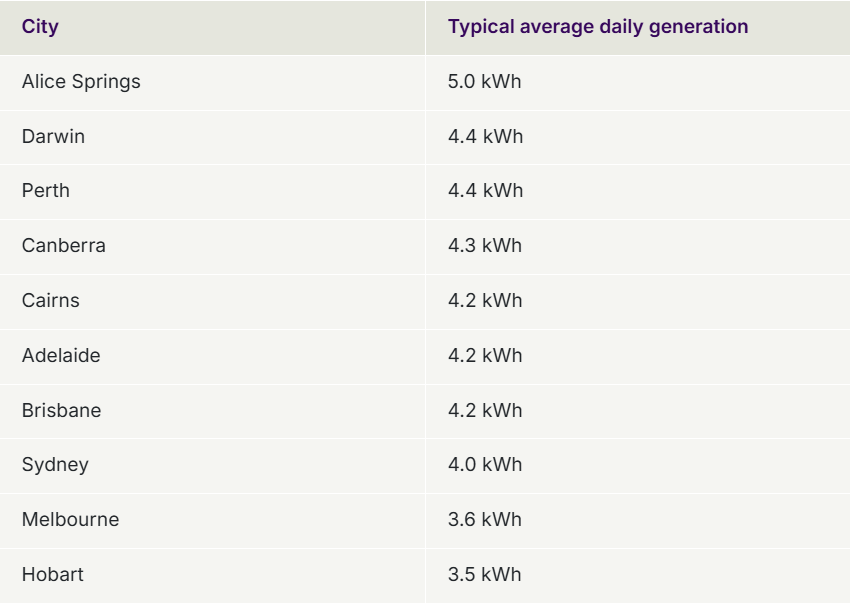Select the Sydney city cell

pos(55,465)
